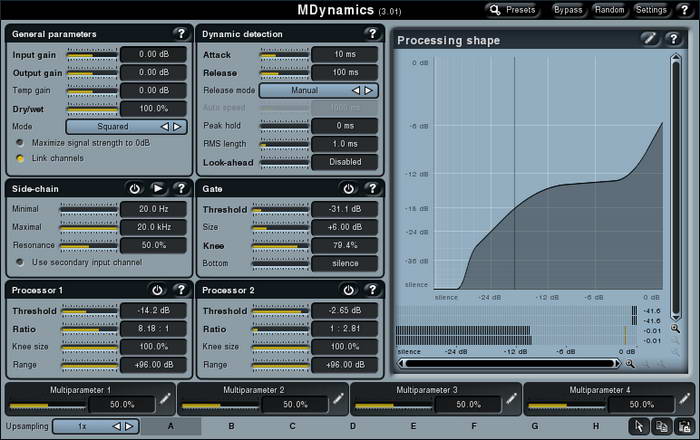700x440 pixels.
Task: Edit Multiparameter 1 with pencil icon
Action: tap(165, 398)
